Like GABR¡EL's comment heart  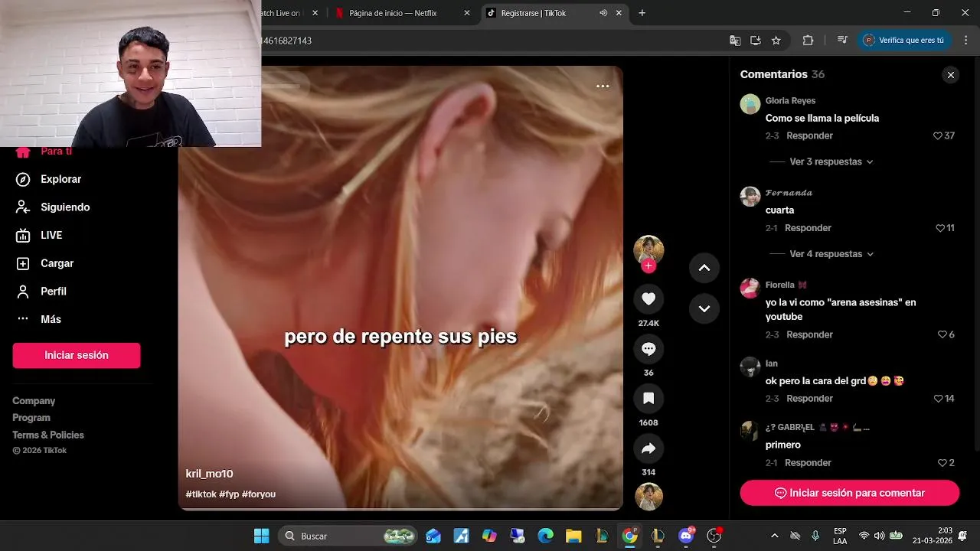click(x=942, y=463)
